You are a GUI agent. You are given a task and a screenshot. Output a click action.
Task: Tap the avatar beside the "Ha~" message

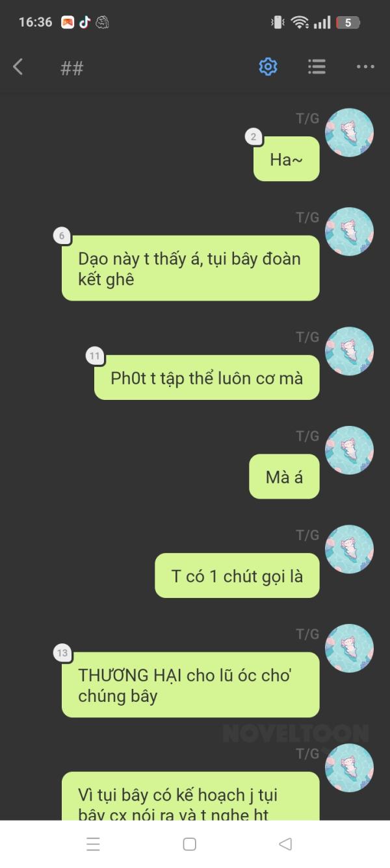pyautogui.click(x=349, y=132)
